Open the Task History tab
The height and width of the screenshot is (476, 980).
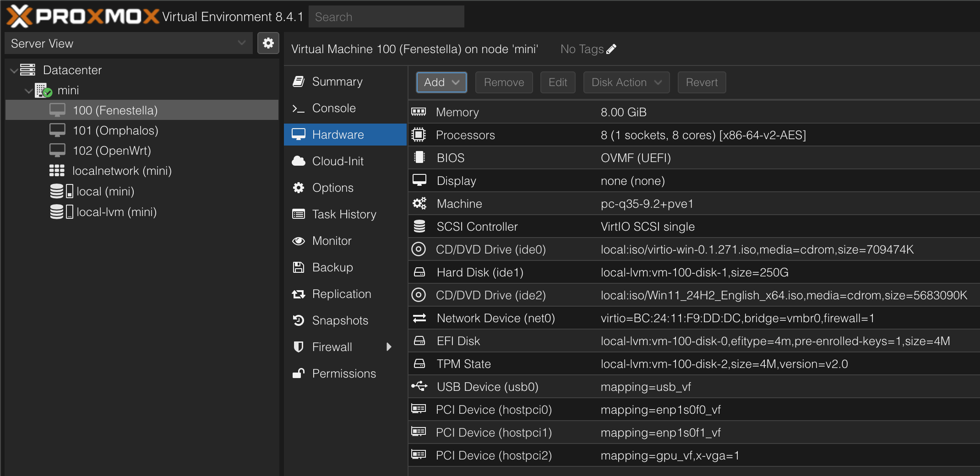coord(345,214)
